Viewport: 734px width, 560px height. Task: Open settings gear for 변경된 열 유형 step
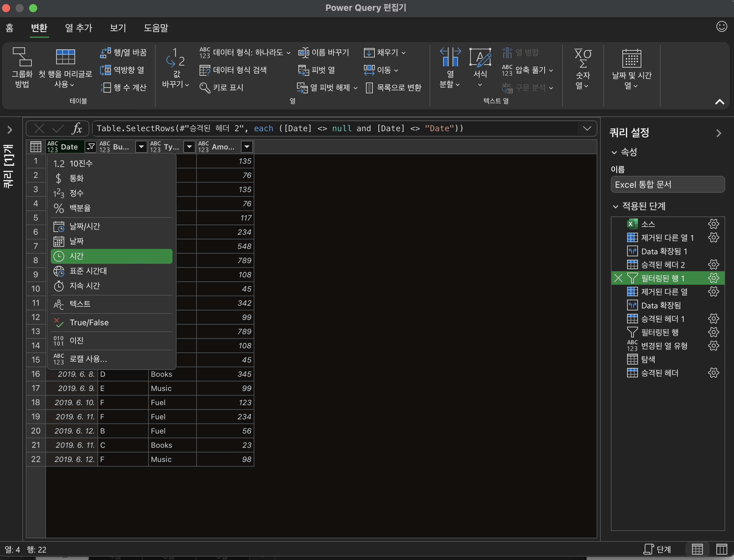coord(713,346)
